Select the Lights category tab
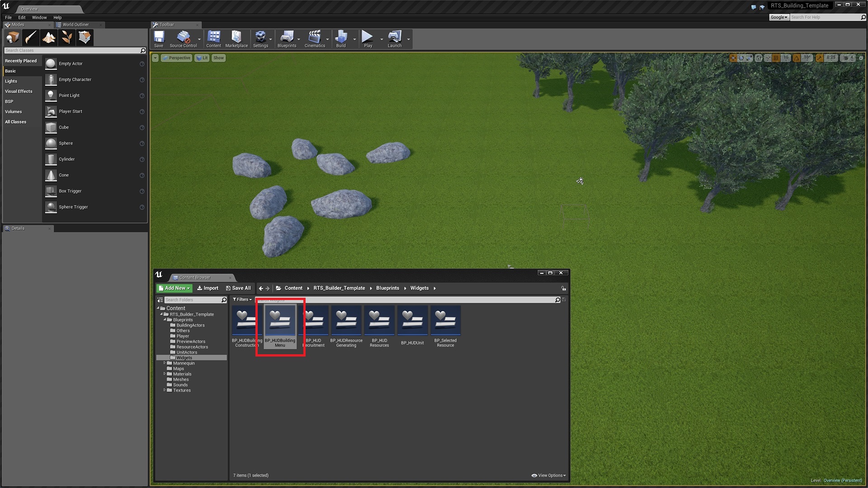The height and width of the screenshot is (488, 868). pos(11,81)
